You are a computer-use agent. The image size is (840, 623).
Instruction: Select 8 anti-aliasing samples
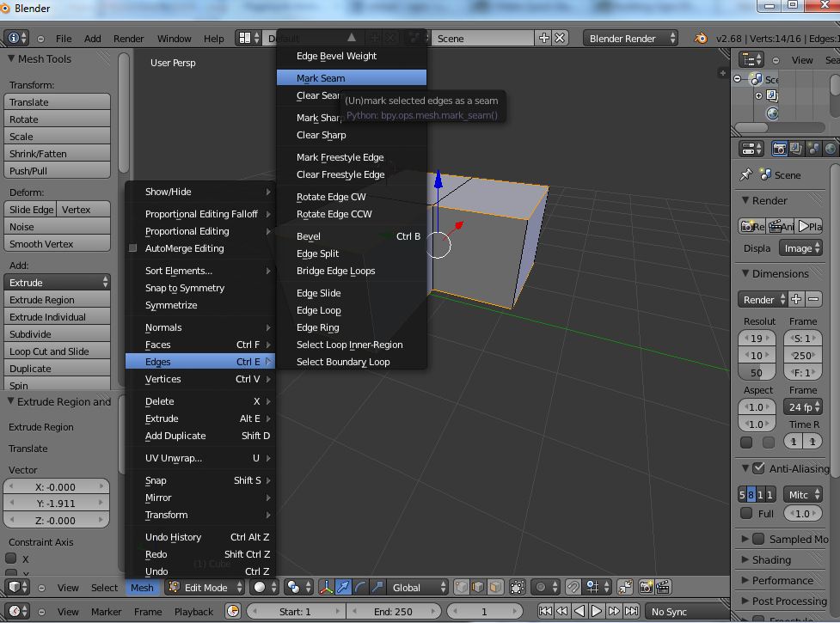click(x=751, y=495)
